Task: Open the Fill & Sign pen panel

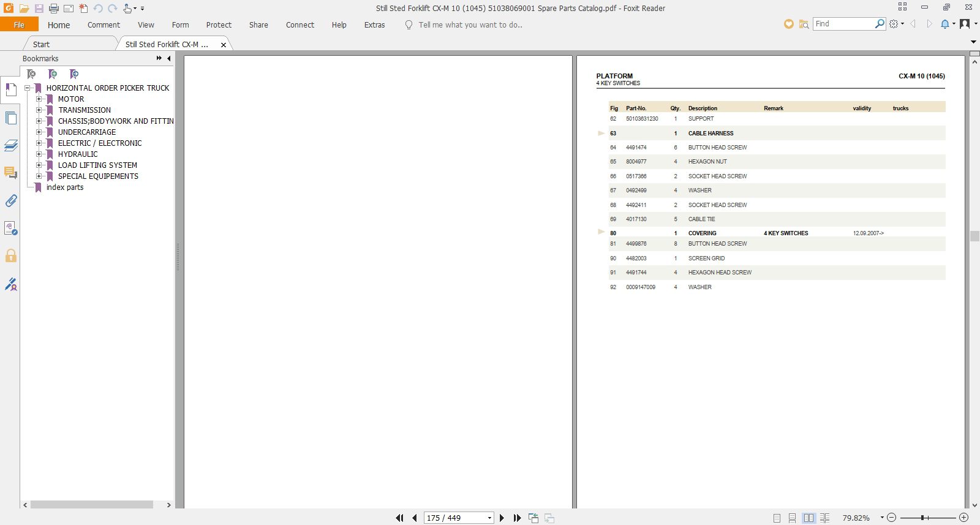Action: click(x=10, y=284)
